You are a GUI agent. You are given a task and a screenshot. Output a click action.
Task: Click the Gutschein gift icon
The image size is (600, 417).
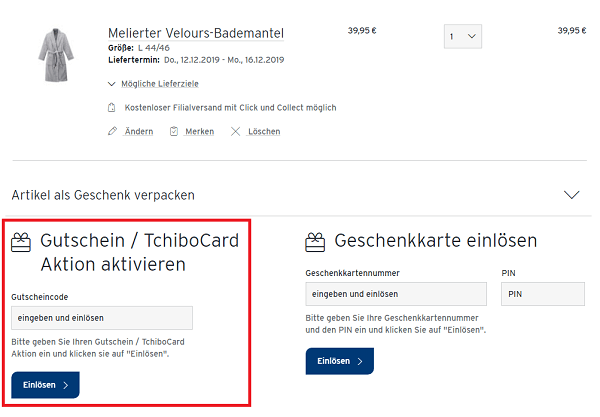click(22, 242)
